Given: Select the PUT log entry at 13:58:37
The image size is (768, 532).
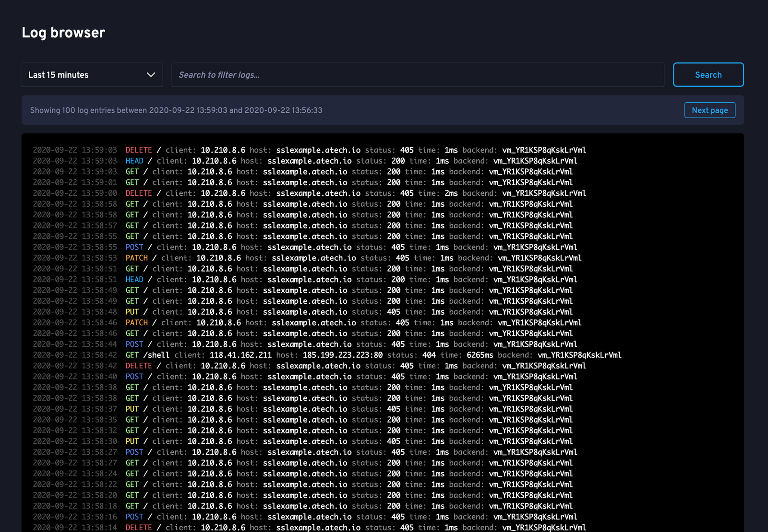Looking at the screenshot, I should (303, 409).
